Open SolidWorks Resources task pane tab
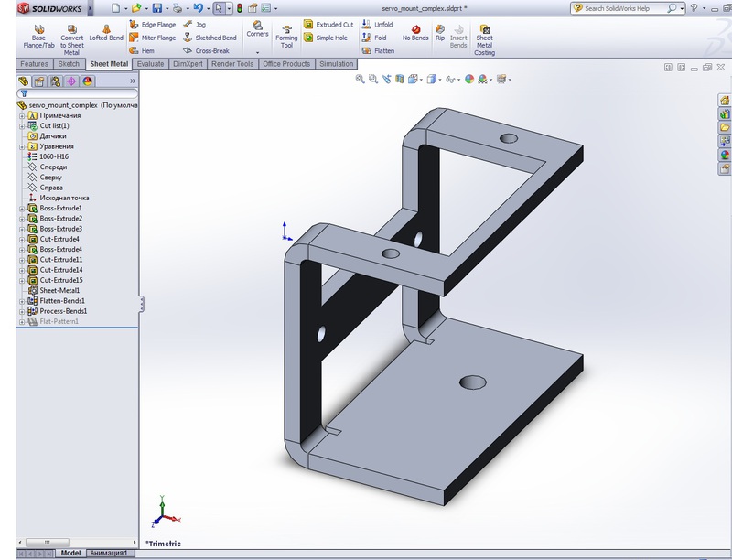The height and width of the screenshot is (560, 732). coord(725,100)
